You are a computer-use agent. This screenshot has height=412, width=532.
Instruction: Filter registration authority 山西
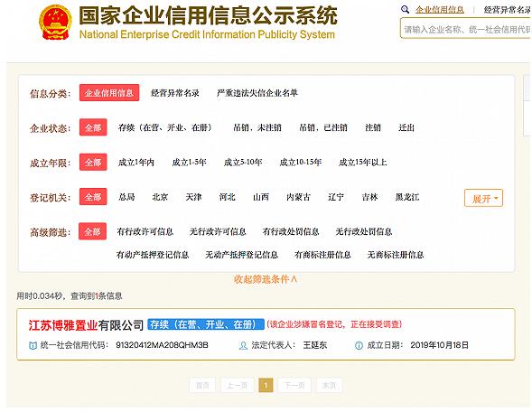261,197
